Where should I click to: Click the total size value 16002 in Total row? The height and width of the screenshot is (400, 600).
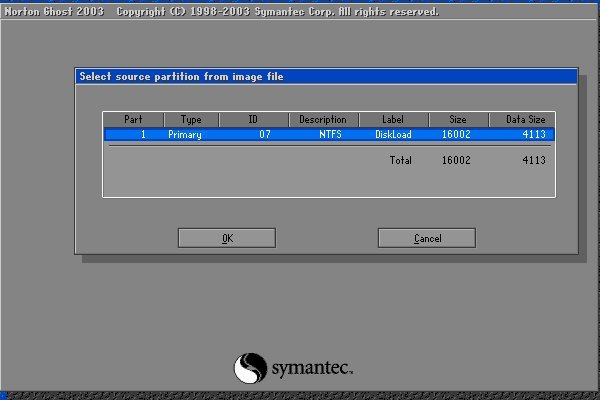click(x=455, y=160)
